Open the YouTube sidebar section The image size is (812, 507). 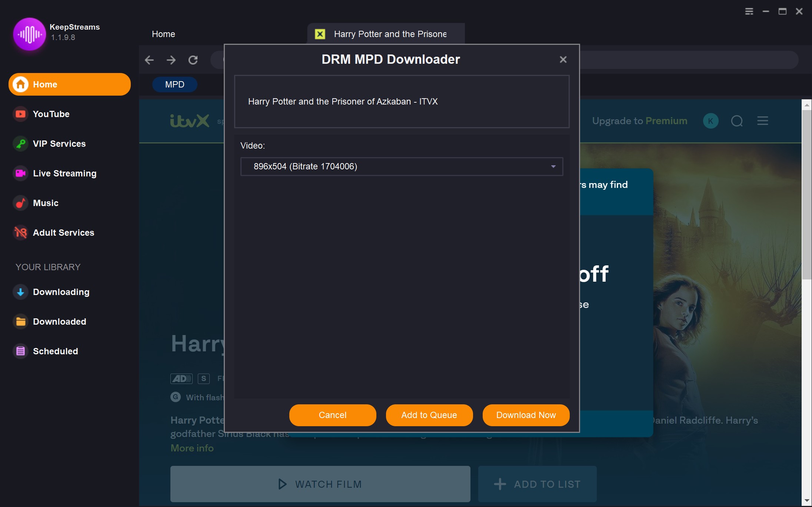point(51,114)
